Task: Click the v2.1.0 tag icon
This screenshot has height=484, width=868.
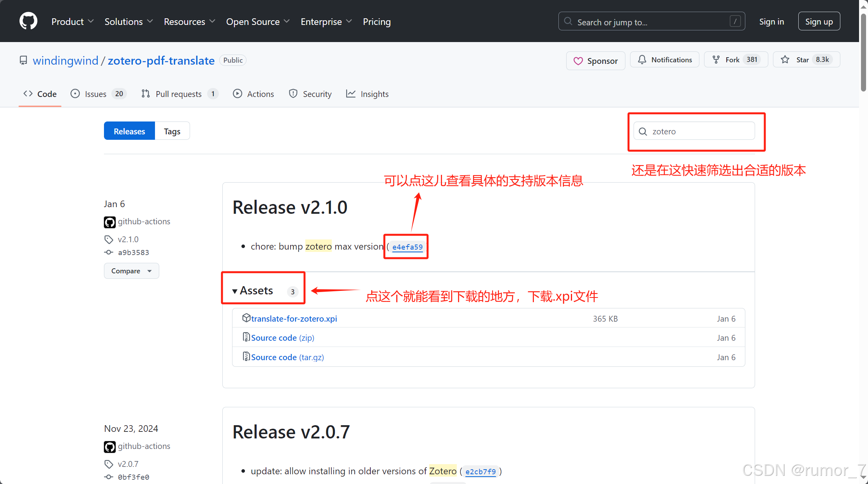Action: click(x=109, y=239)
